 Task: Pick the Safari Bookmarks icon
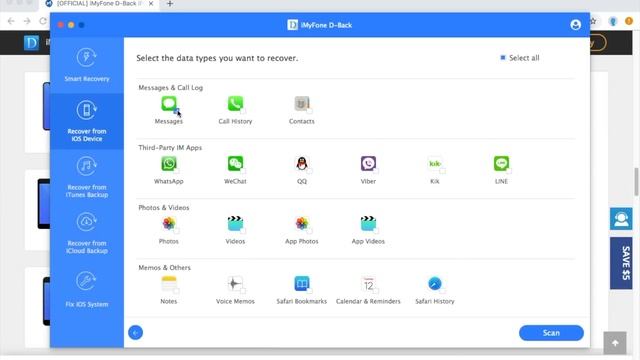point(302,284)
